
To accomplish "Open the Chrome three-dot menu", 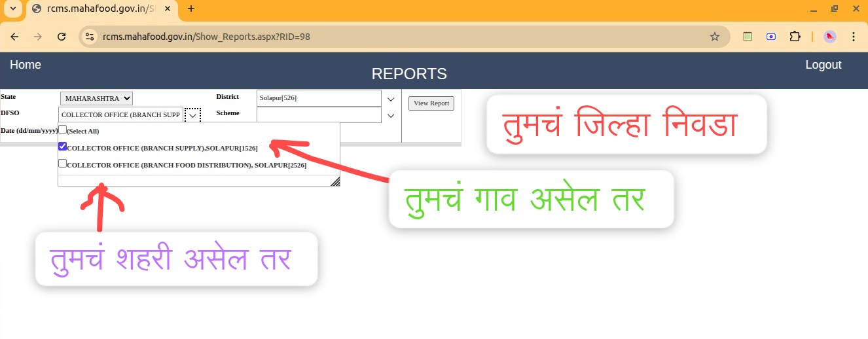I will (x=854, y=37).
